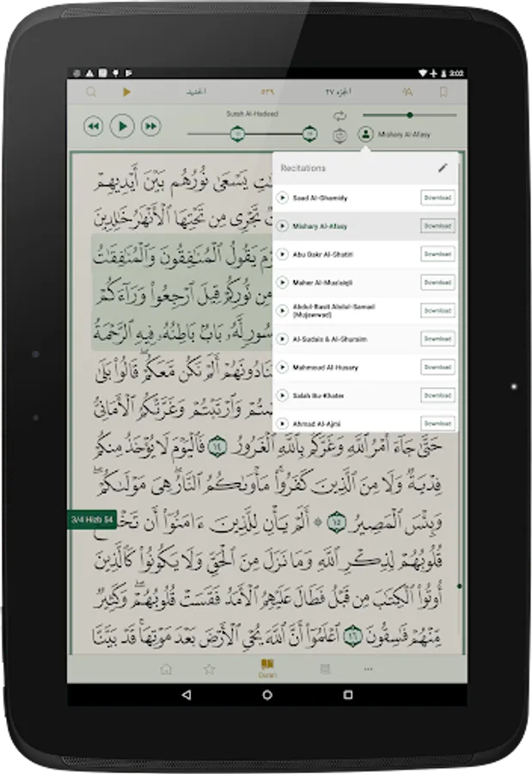Open the Favorites star tab
The image size is (532, 774).
coord(209,669)
